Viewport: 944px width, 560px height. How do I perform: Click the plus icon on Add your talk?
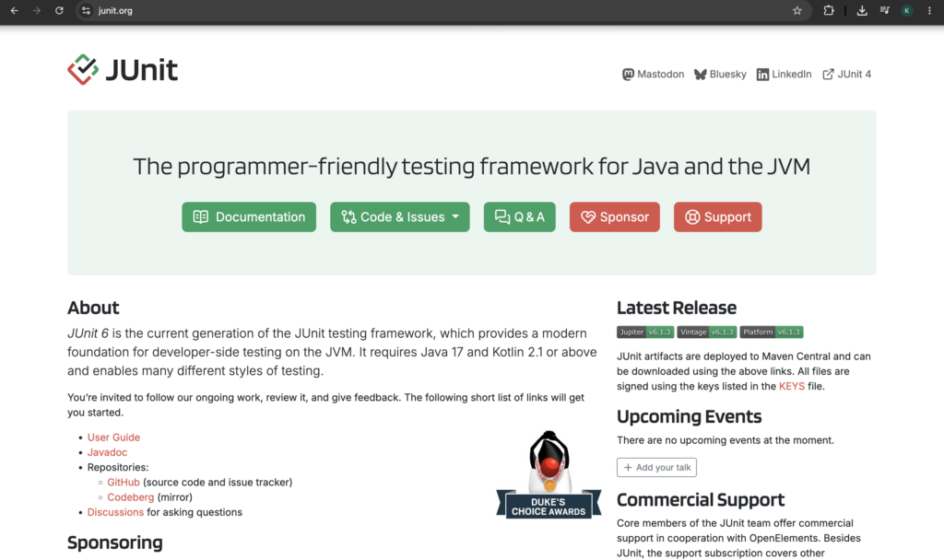(x=628, y=467)
